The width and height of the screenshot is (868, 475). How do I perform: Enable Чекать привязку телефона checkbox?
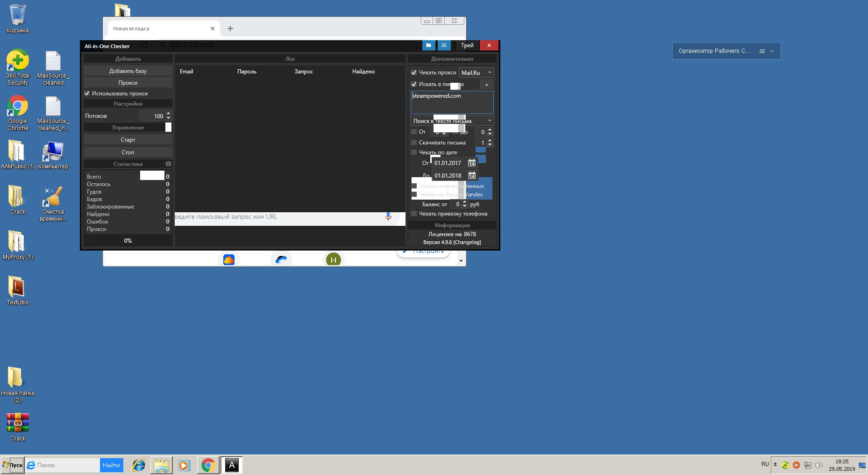pos(414,214)
